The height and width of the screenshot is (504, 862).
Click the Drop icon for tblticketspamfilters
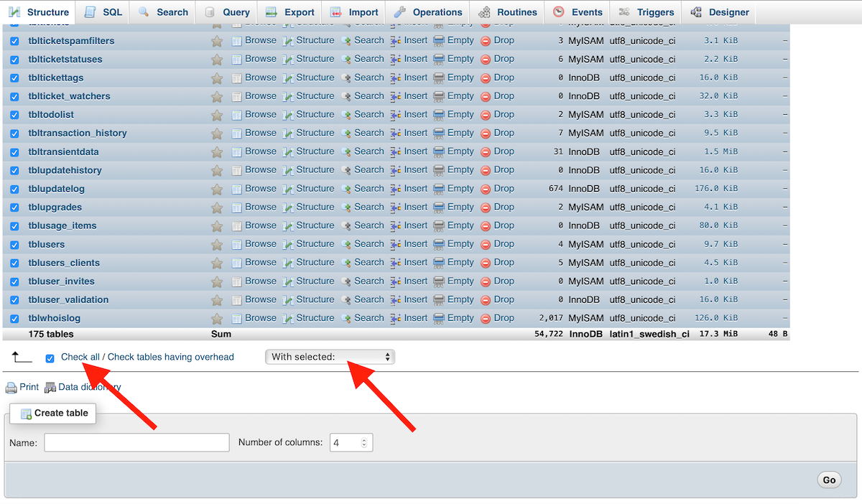[486, 42]
